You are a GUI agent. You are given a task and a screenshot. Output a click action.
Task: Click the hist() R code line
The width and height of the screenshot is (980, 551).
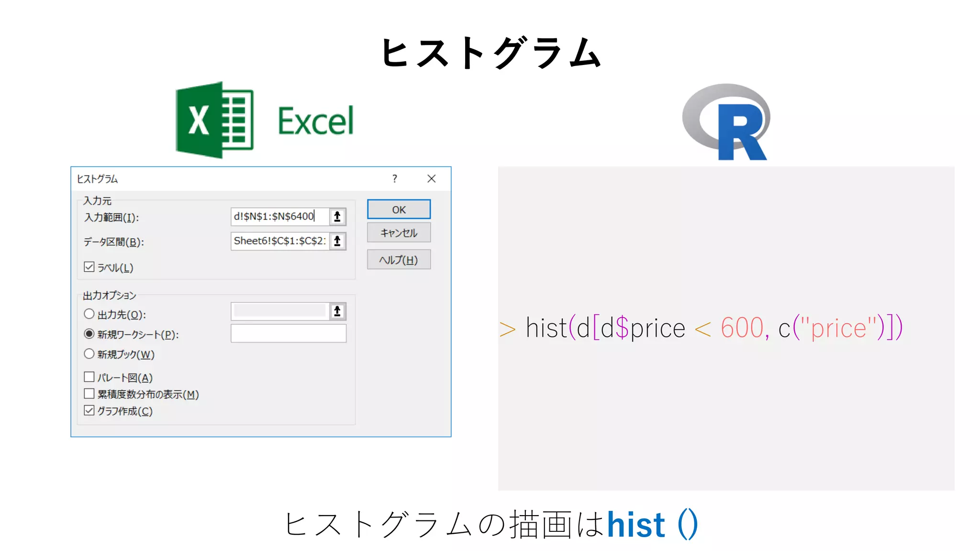pos(701,328)
